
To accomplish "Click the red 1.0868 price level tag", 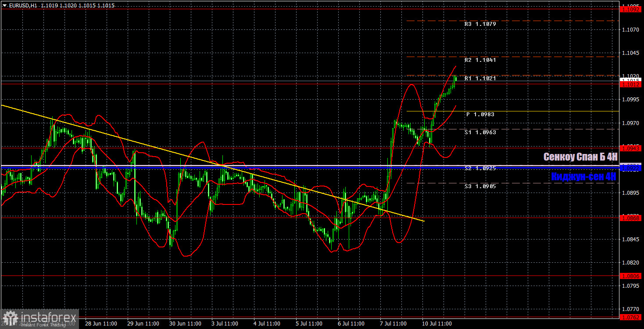I will click(x=630, y=218).
